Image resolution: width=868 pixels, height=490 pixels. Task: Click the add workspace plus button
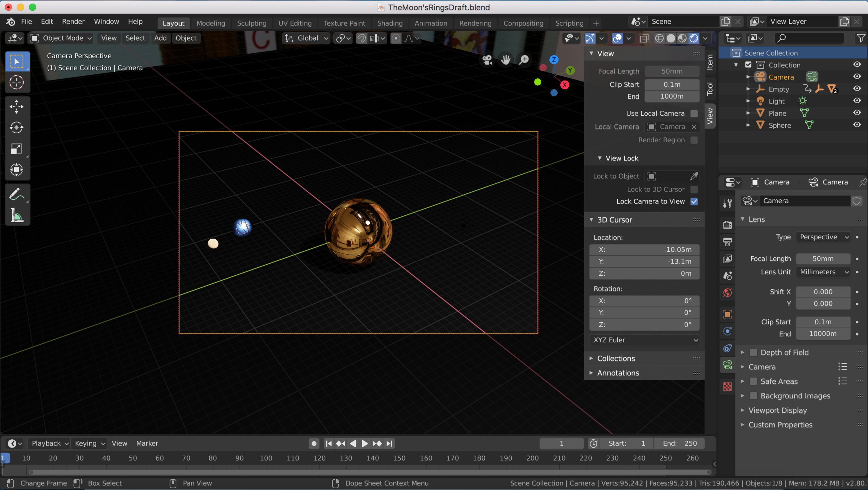pos(596,23)
